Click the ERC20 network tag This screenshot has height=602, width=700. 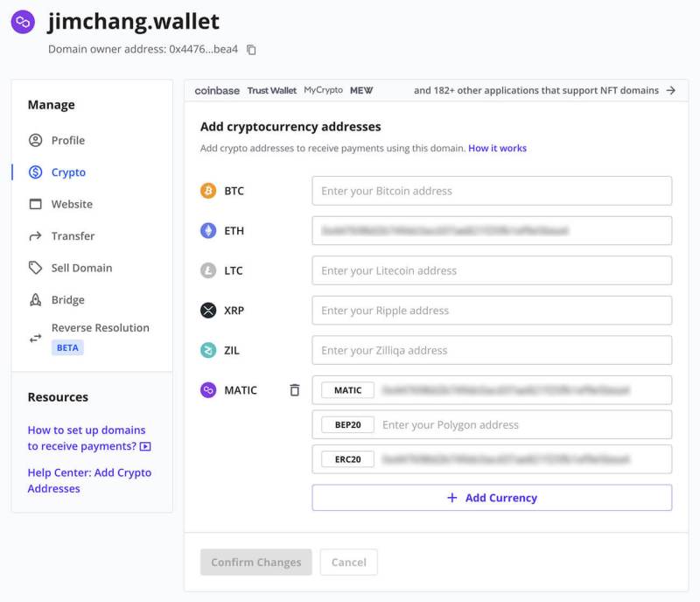(347, 459)
